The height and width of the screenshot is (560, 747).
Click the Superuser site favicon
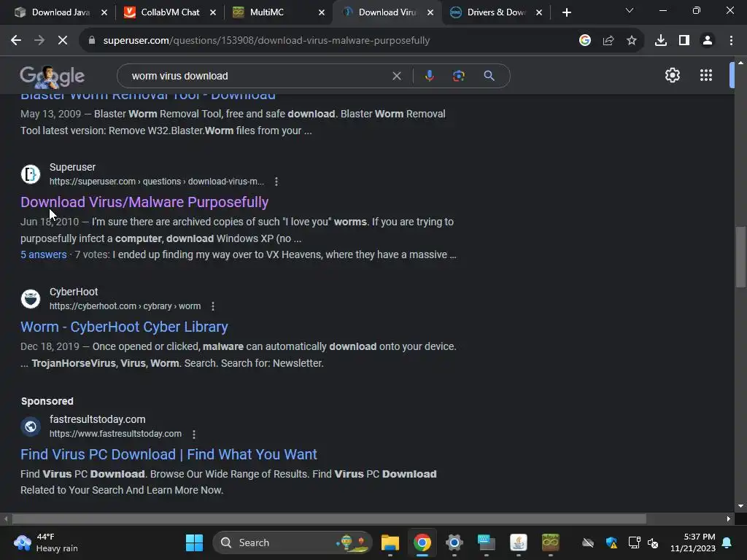(x=31, y=174)
